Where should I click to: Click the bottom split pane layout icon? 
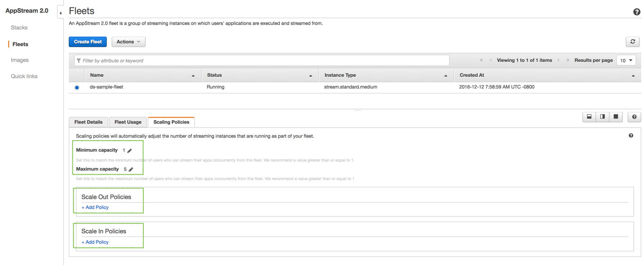coord(589,117)
